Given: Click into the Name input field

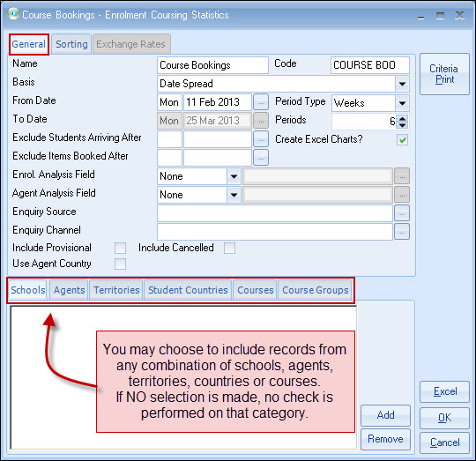Looking at the screenshot, I should coord(212,65).
